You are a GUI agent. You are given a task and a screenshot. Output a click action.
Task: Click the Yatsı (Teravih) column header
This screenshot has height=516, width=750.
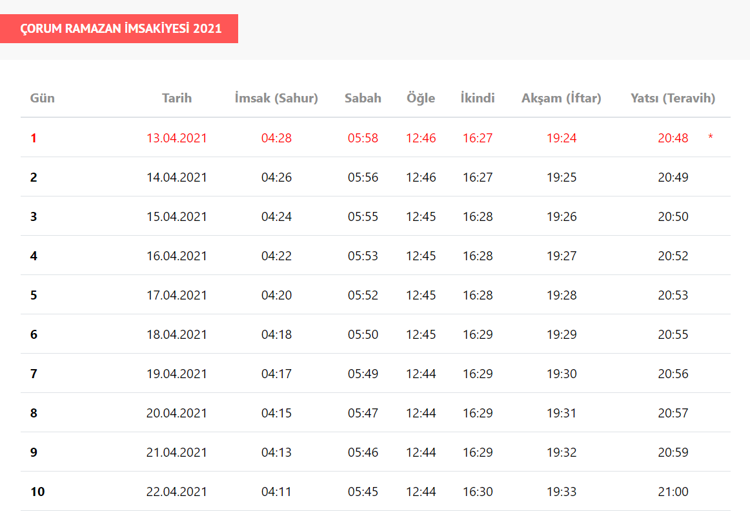tap(673, 98)
